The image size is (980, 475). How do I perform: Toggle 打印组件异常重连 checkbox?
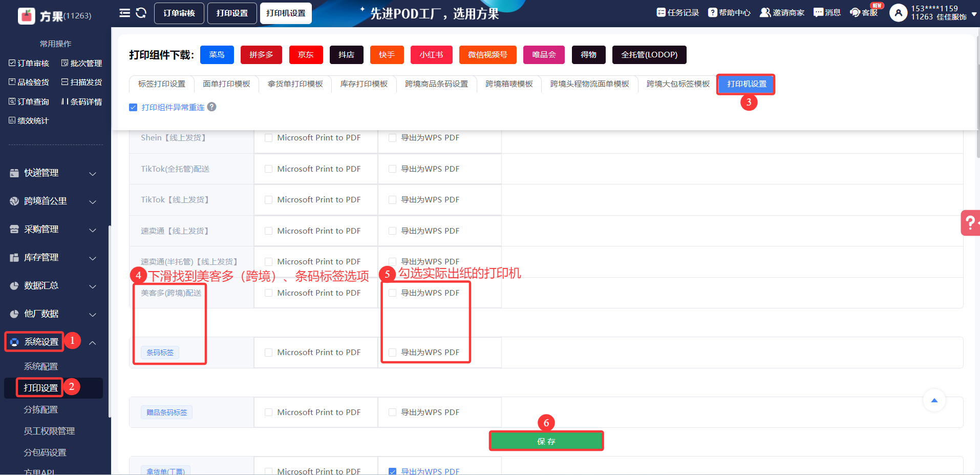[133, 107]
